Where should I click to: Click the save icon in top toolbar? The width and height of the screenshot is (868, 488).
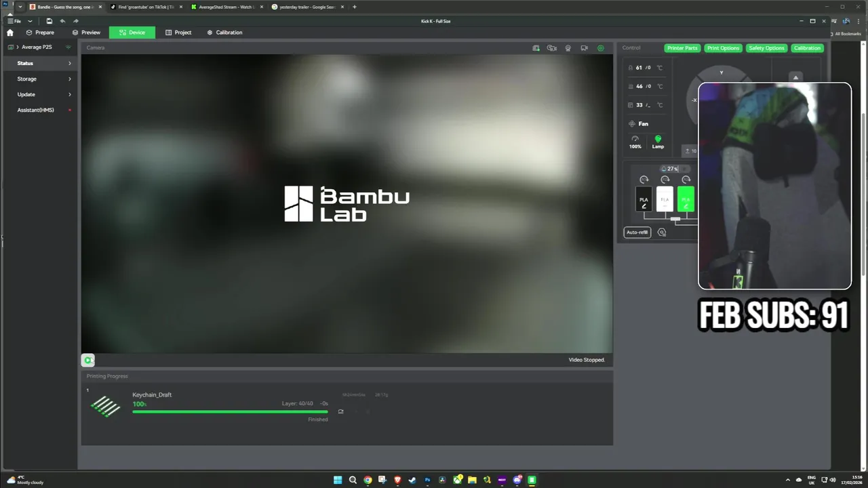point(49,21)
